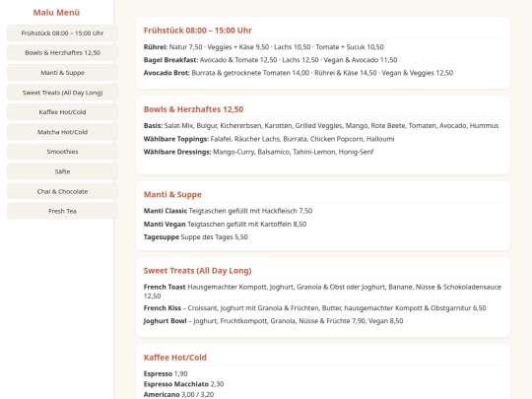The width and height of the screenshot is (532, 399).
Task: Select Manti & Suppe sidebar button
Action: click(x=62, y=73)
